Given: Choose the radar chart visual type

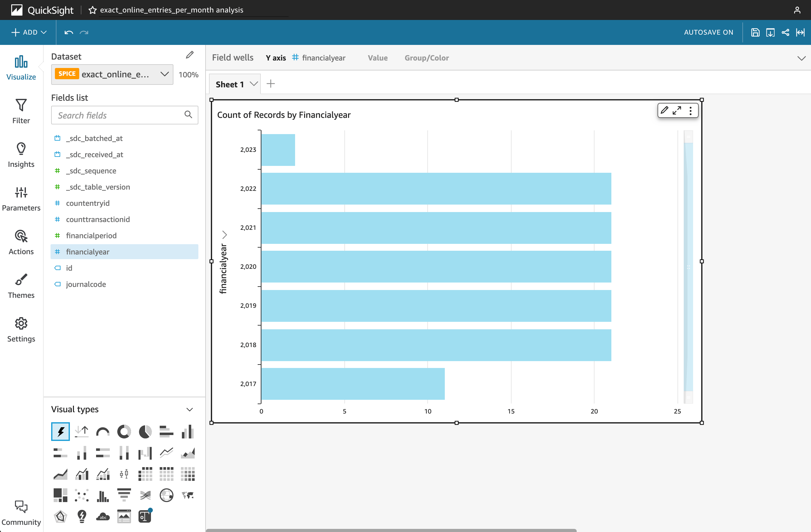Looking at the screenshot, I should tap(60, 516).
